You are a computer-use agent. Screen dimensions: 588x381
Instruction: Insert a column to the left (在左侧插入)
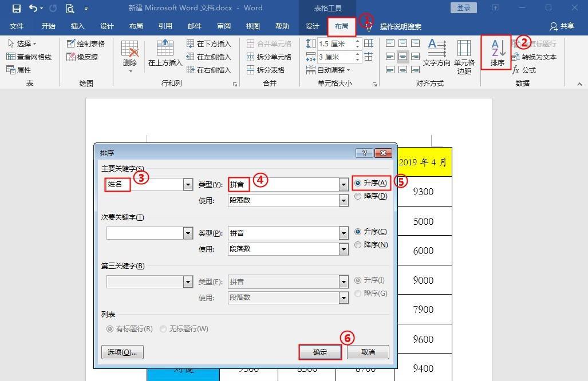pos(208,57)
